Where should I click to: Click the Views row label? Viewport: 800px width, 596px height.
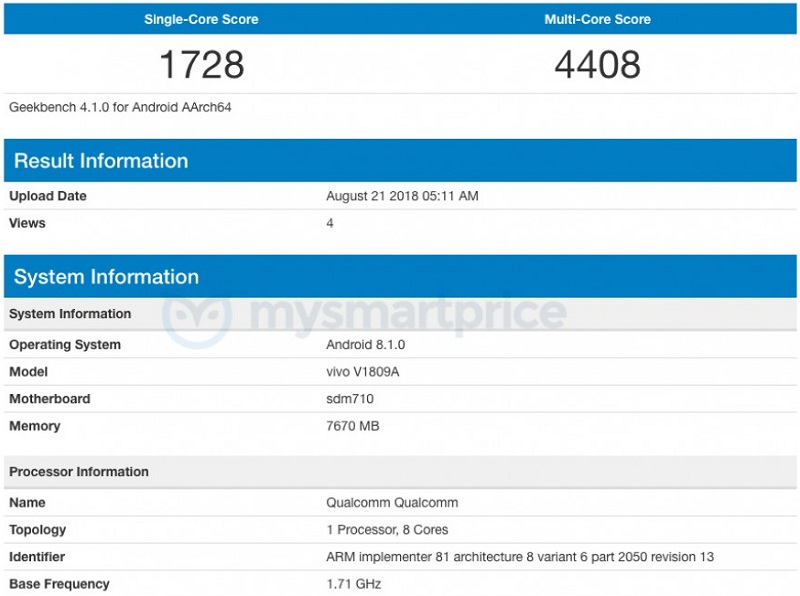pyautogui.click(x=28, y=223)
